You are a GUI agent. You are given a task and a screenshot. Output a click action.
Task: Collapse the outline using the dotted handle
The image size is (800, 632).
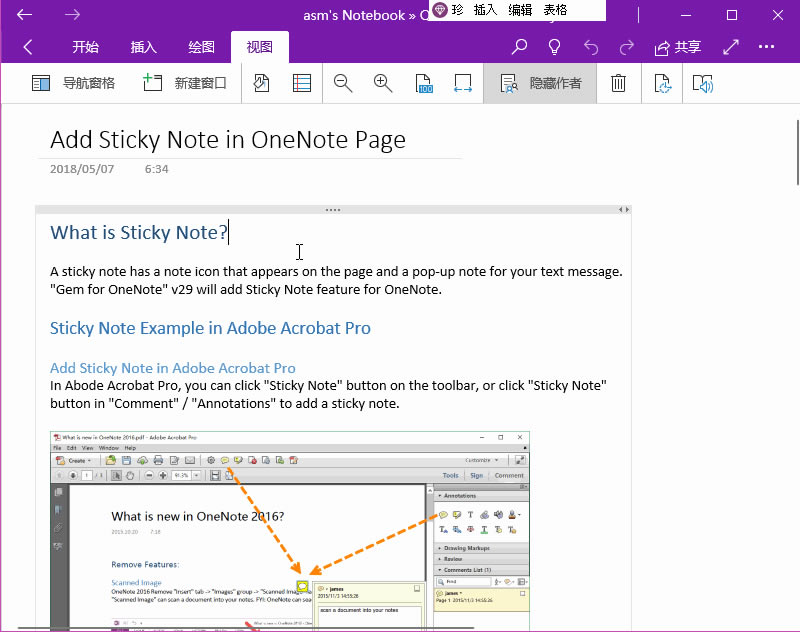point(331,209)
